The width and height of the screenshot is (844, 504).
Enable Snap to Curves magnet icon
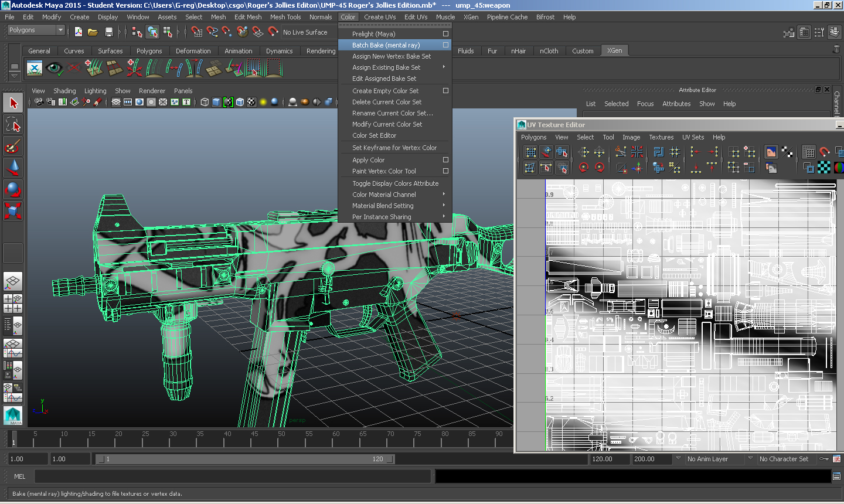coord(212,32)
